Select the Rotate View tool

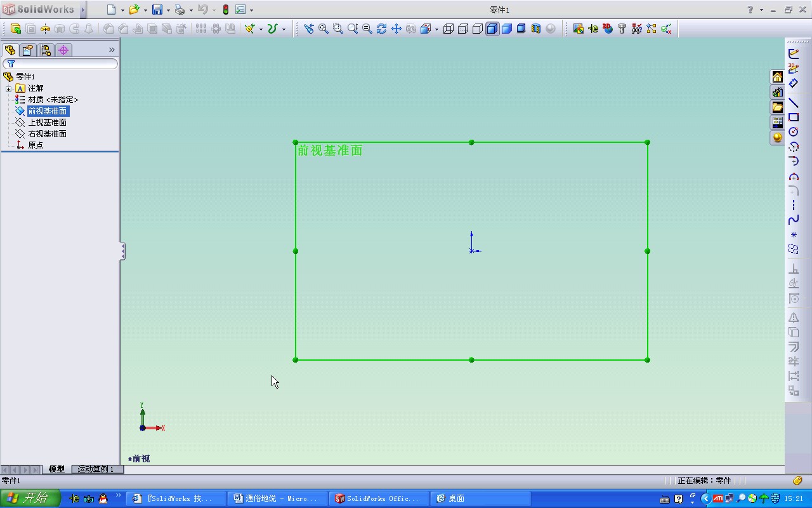(382, 29)
